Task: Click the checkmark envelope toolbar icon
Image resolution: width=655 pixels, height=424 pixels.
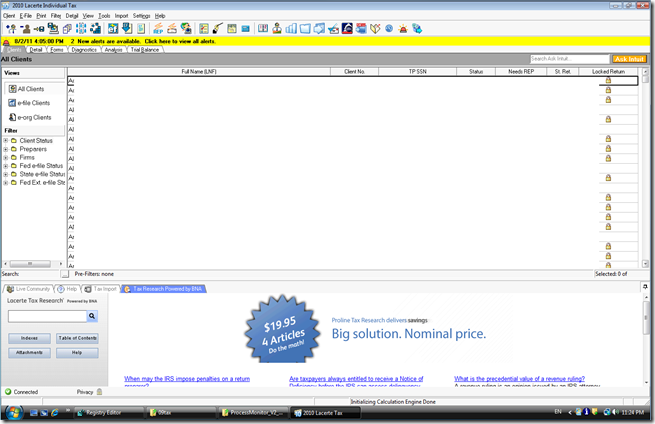Action: coord(333,28)
